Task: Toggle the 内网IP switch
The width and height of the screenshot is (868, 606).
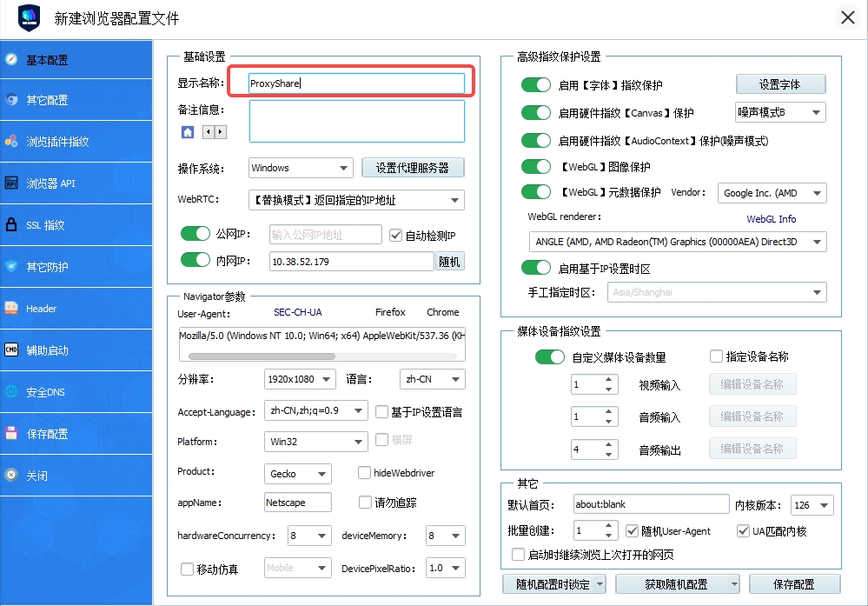Action: point(195,260)
